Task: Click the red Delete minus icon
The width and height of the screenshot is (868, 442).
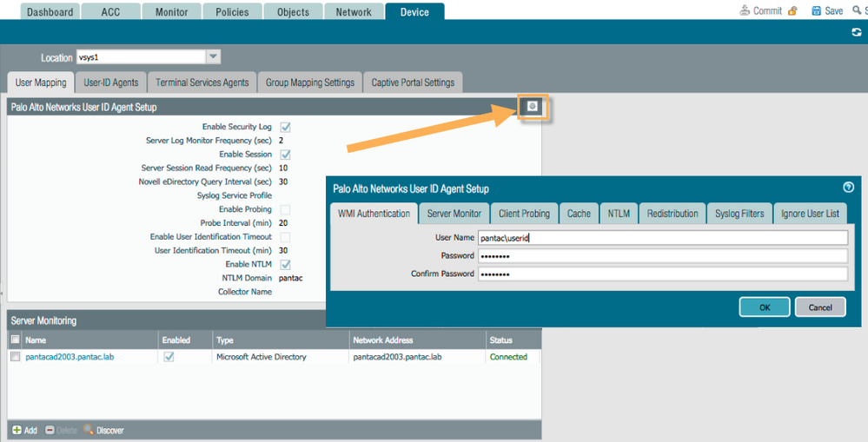Action: (50, 430)
